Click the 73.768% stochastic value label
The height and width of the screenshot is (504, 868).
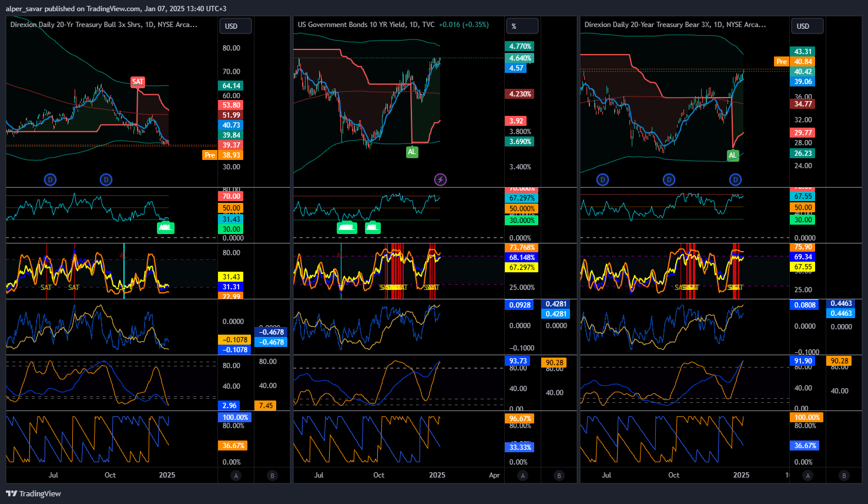(x=522, y=248)
